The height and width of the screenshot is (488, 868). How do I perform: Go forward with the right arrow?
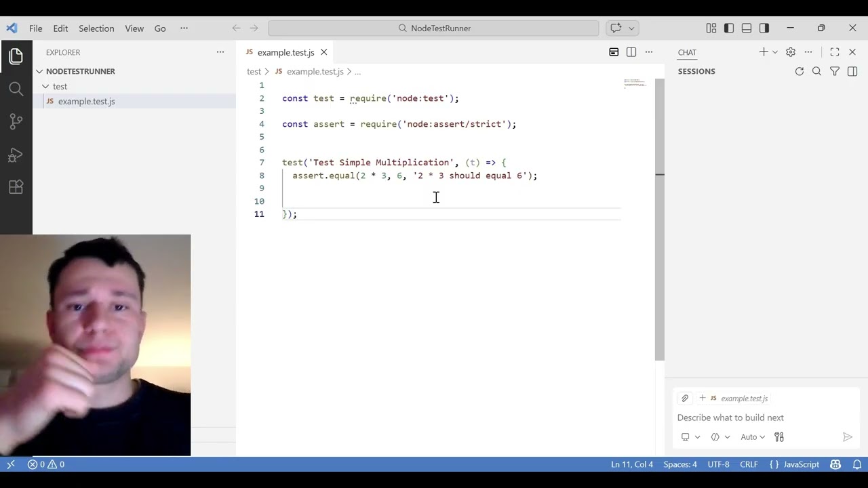point(254,28)
